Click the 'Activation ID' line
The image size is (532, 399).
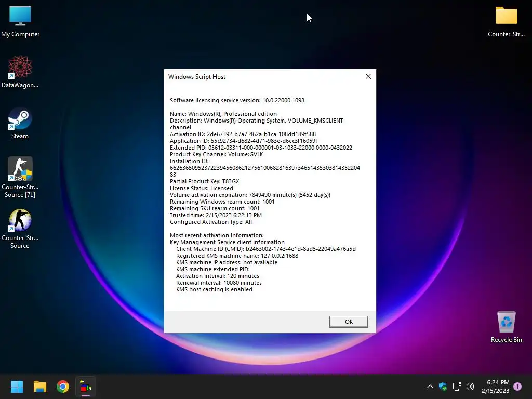[x=243, y=134]
